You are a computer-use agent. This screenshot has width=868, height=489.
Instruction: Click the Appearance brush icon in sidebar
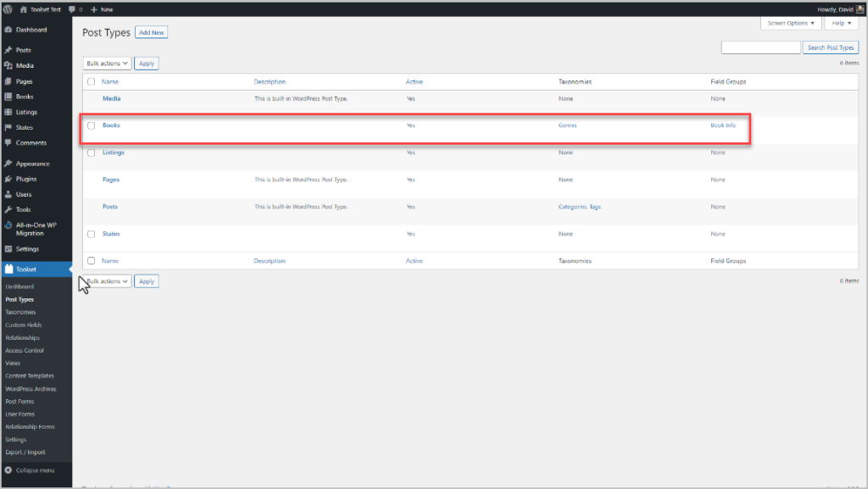[8, 164]
